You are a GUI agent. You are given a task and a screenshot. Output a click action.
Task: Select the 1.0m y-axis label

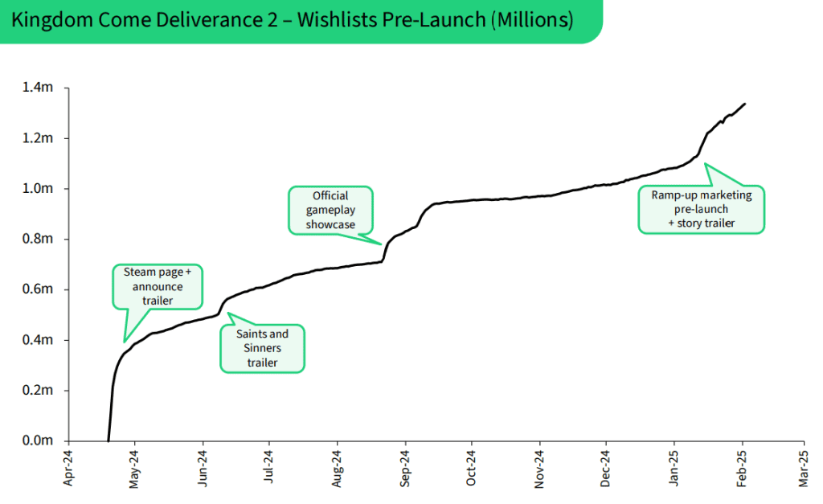tap(37, 188)
